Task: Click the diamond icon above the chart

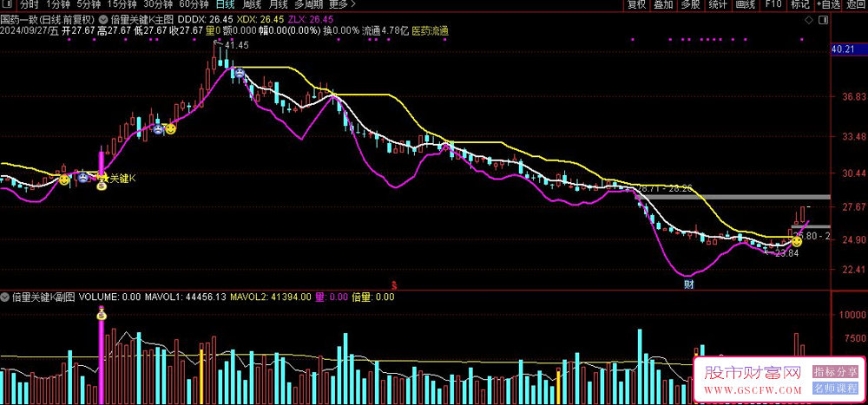Action: tap(809, 21)
